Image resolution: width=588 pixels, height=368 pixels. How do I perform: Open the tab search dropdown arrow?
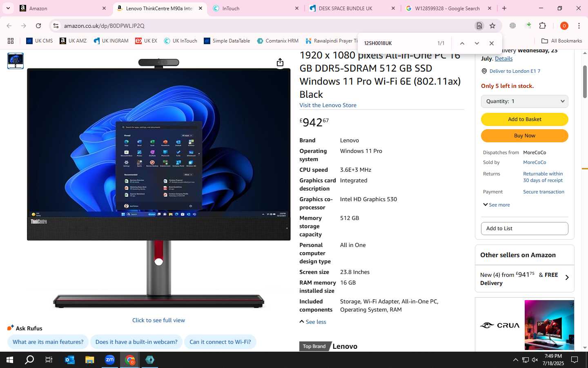8,8
